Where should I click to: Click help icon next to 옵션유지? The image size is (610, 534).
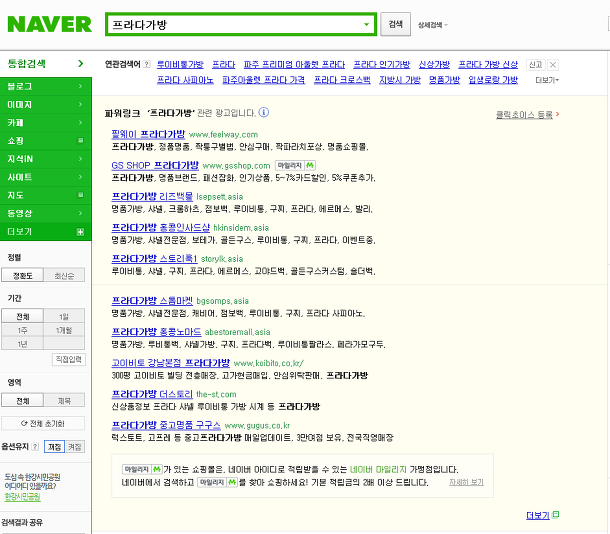pyautogui.click(x=35, y=446)
